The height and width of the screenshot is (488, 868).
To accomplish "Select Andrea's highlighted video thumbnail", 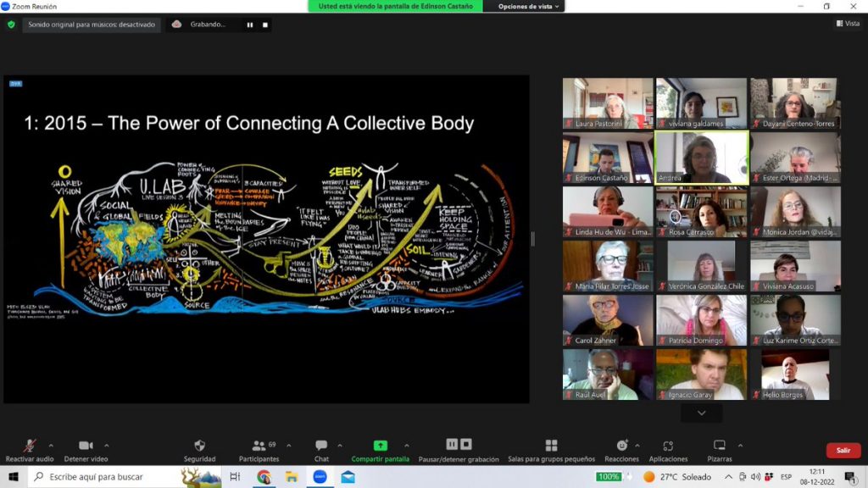I will tap(701, 157).
